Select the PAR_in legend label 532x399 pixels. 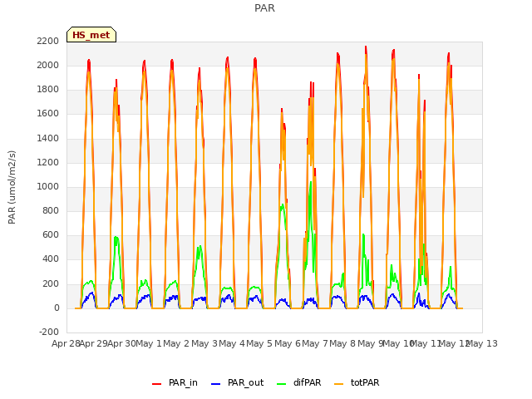pos(183,382)
